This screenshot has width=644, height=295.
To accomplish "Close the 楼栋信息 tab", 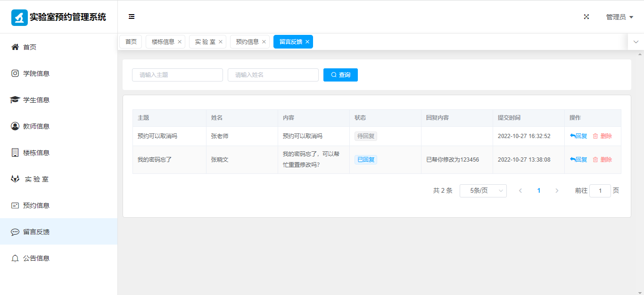I will click(180, 42).
